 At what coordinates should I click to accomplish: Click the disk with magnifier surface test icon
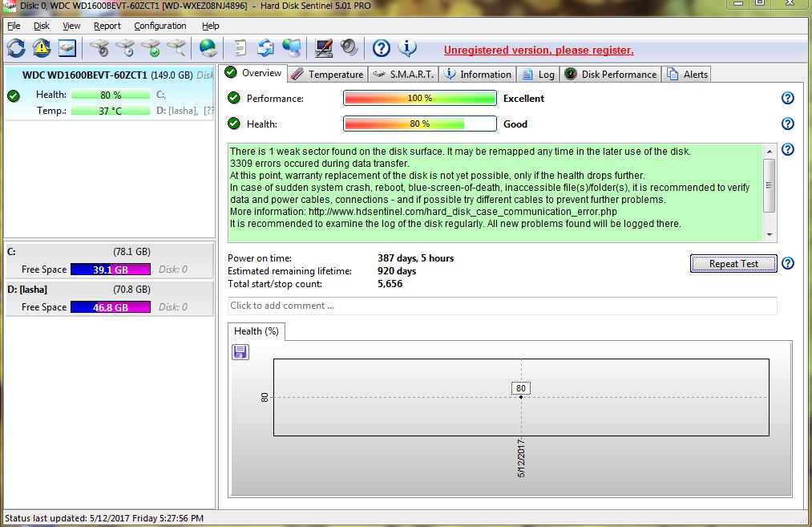(176, 48)
